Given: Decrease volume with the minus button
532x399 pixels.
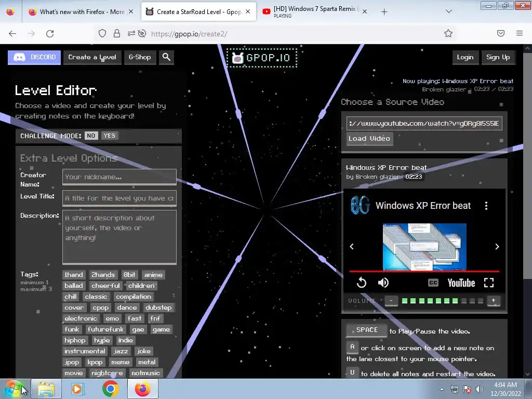Looking at the screenshot, I should click(x=391, y=301).
